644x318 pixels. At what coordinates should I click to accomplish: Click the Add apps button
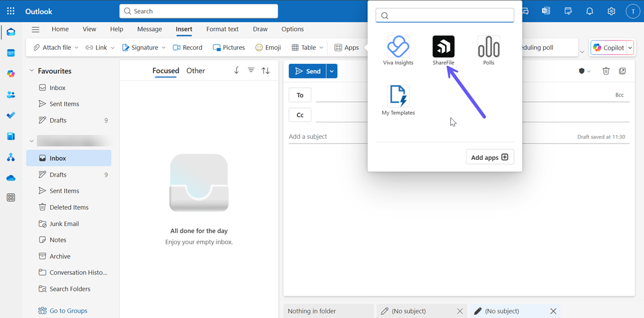[490, 157]
